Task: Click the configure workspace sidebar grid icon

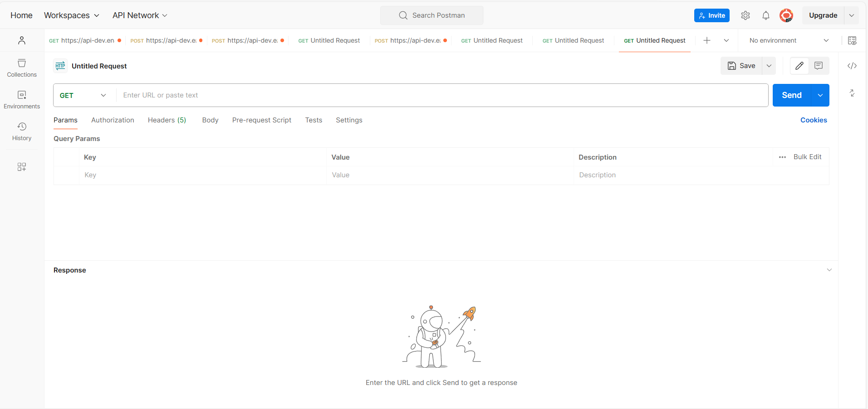Action: tap(22, 167)
